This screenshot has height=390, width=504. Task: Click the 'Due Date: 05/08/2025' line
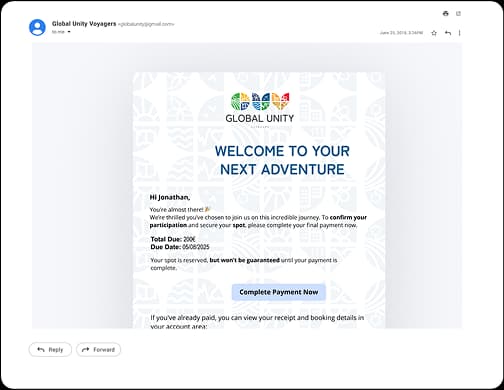(x=180, y=247)
